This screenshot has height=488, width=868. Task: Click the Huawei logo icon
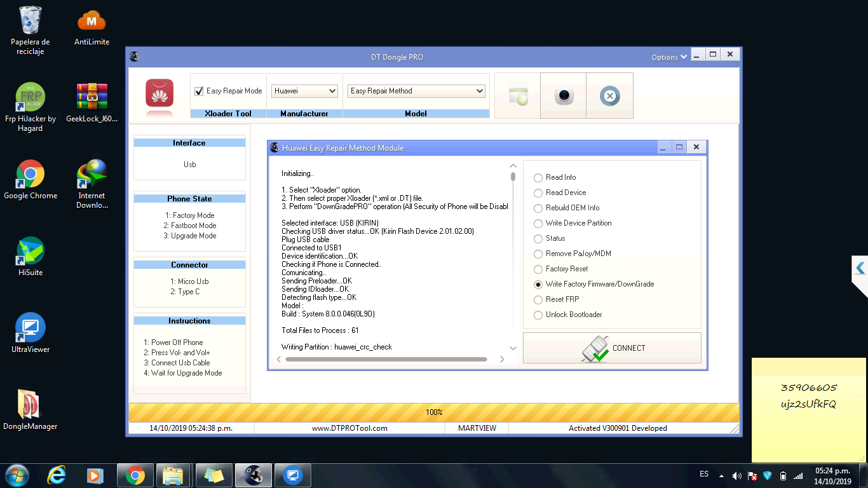(159, 93)
